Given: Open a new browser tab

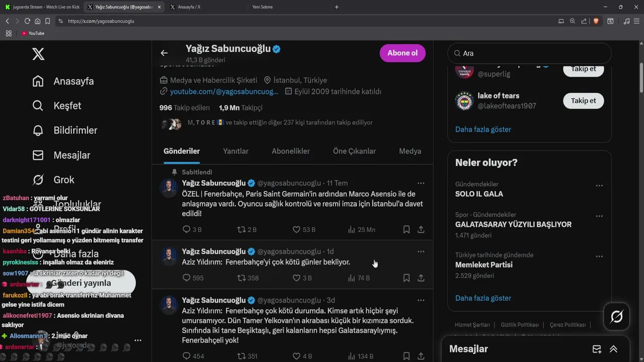Looking at the screenshot, I should (x=337, y=7).
